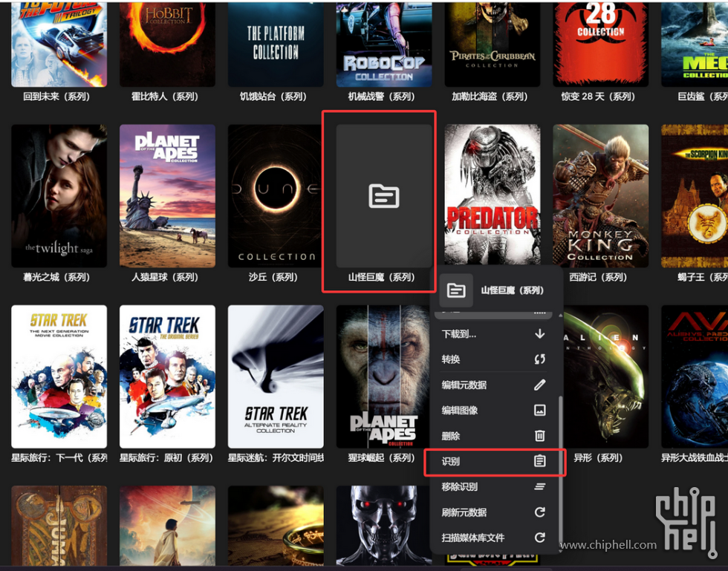The height and width of the screenshot is (571, 728).
Task: Click the lines icon beside 移除识别
Action: [539, 486]
